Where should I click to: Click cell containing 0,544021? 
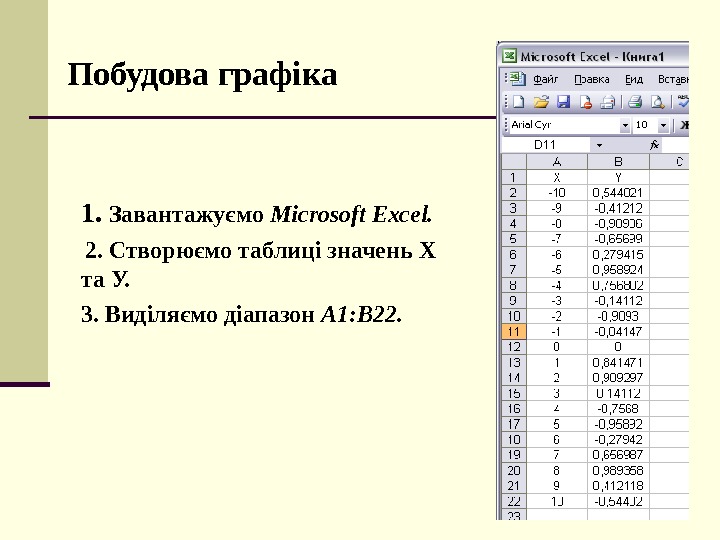619,193
